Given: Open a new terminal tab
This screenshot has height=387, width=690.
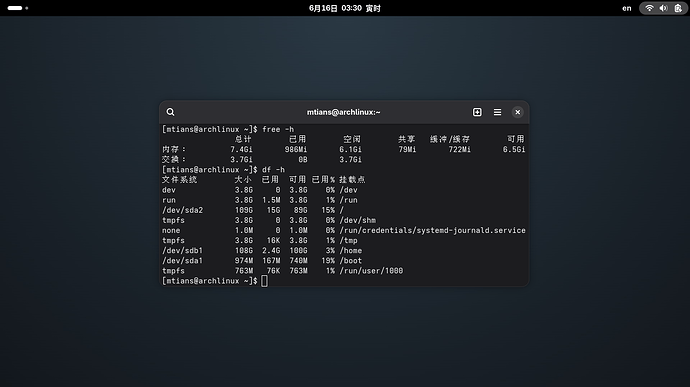Looking at the screenshot, I should tap(477, 112).
